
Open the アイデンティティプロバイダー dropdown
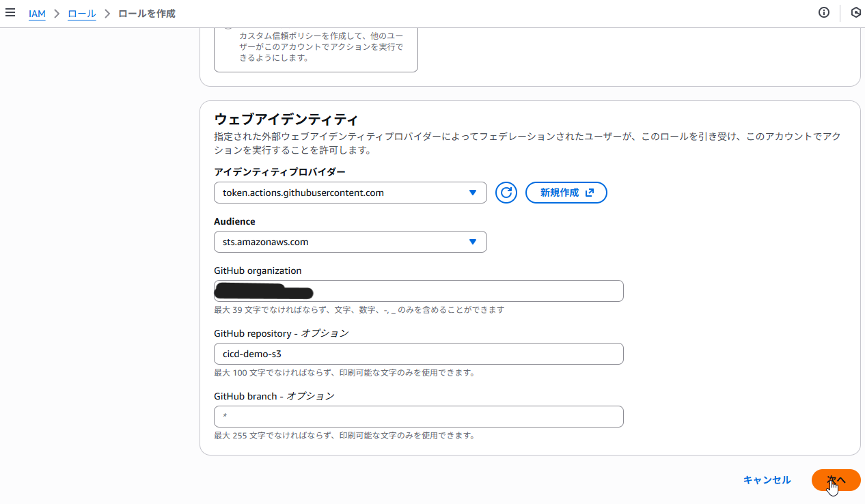[x=351, y=193]
